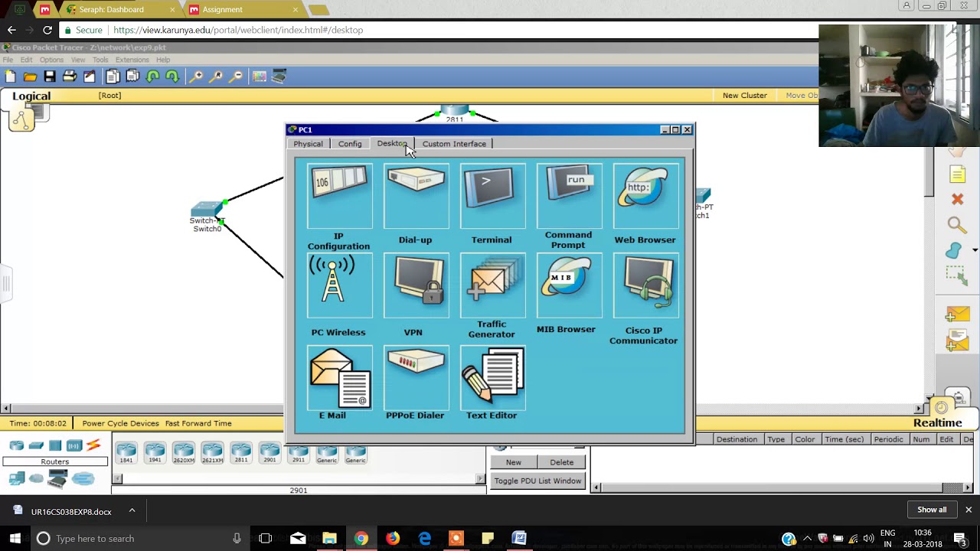Open the PC Wireless utility
Screen dimensions: 980x551
click(339, 285)
